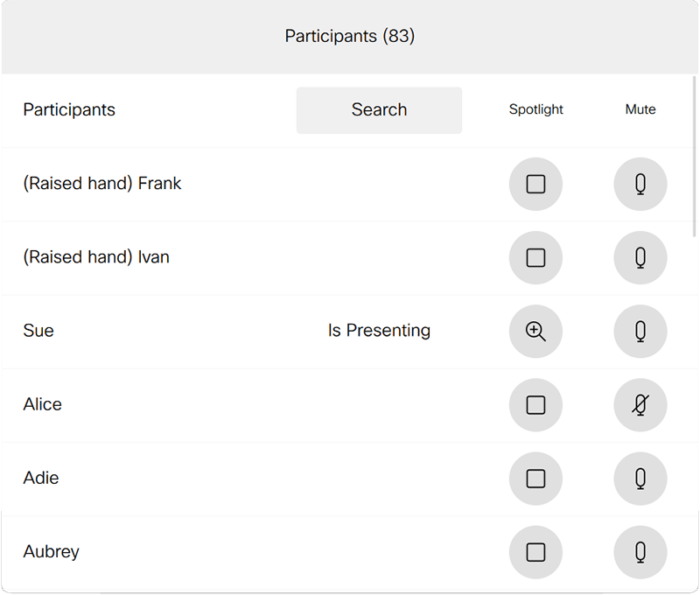
Task: Select the Raised hand Ivan entry
Action: tap(96, 257)
